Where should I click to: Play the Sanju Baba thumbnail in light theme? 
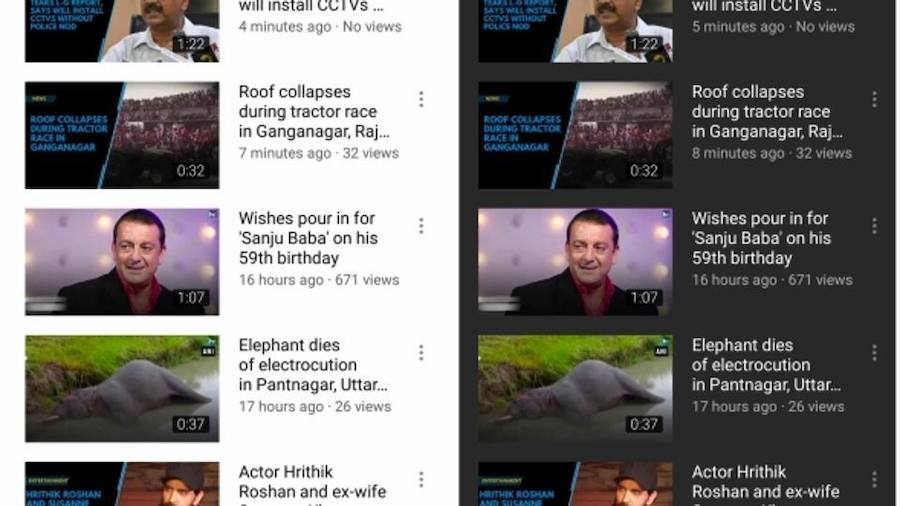click(x=122, y=261)
